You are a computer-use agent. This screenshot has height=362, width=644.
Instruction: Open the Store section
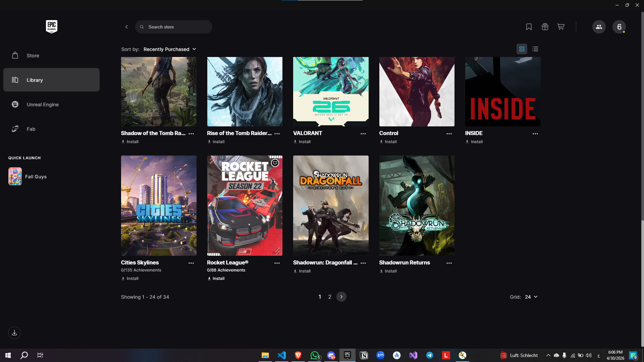tap(51, 56)
